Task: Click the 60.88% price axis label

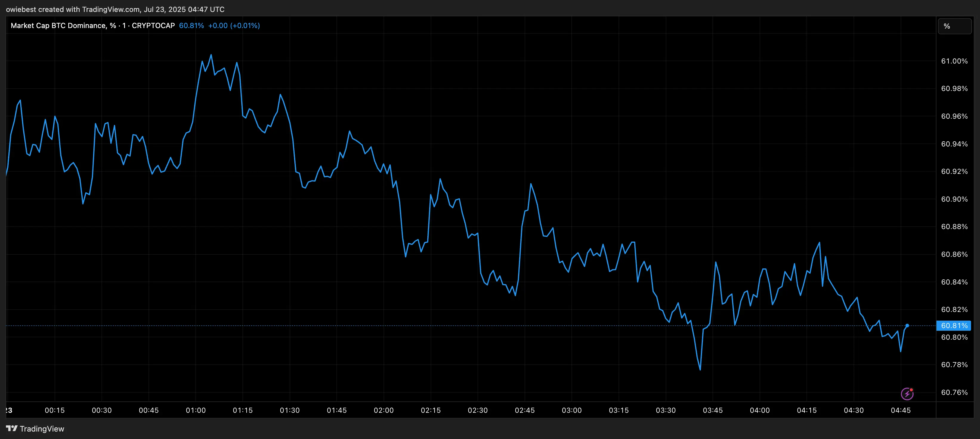Action: (954, 227)
